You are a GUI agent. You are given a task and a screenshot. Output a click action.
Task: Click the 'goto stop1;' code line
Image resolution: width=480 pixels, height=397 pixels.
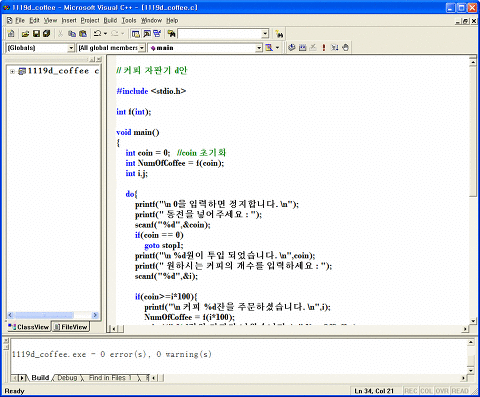coord(164,245)
